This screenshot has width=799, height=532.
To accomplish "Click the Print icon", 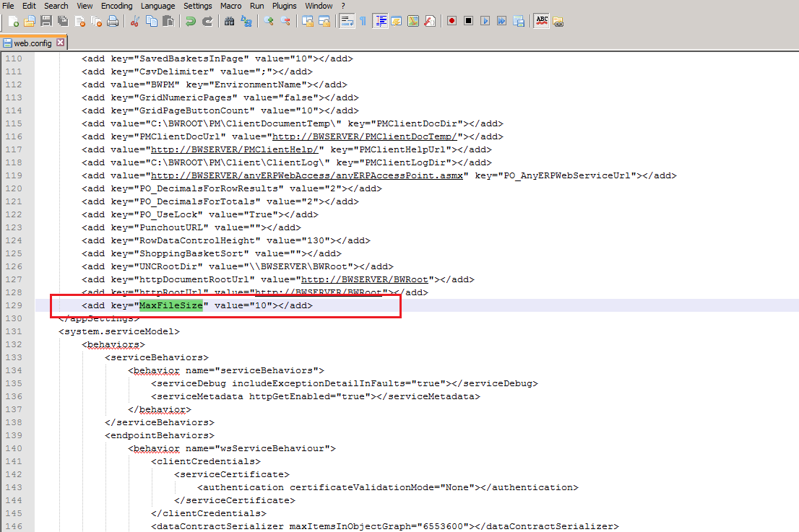I will tap(113, 22).
